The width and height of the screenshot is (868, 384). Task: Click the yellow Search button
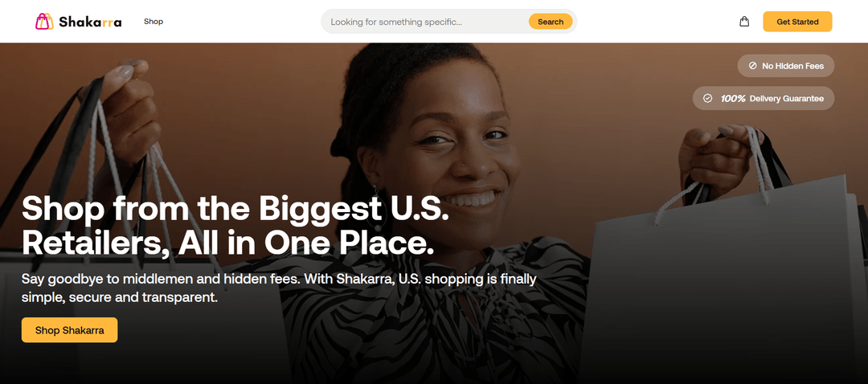click(x=551, y=22)
